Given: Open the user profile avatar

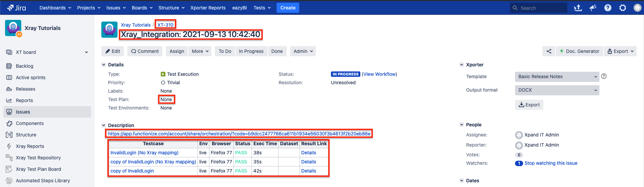Looking at the screenshot, I should click(637, 8).
